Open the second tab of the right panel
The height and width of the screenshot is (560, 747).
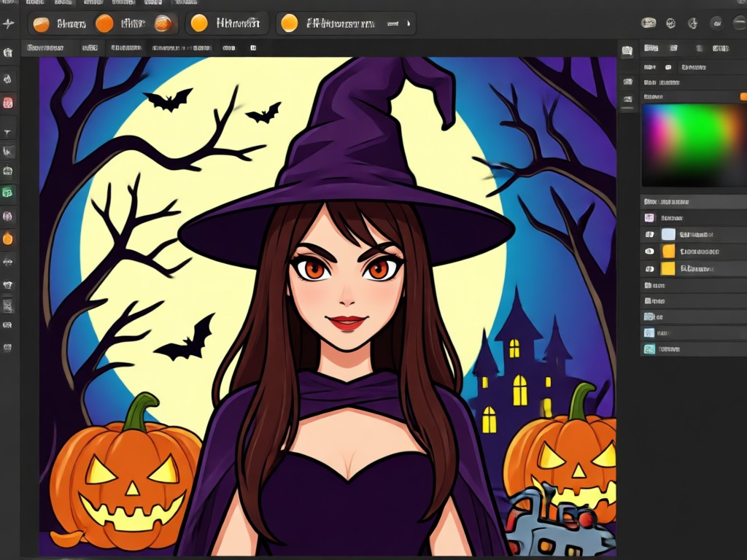click(x=673, y=48)
